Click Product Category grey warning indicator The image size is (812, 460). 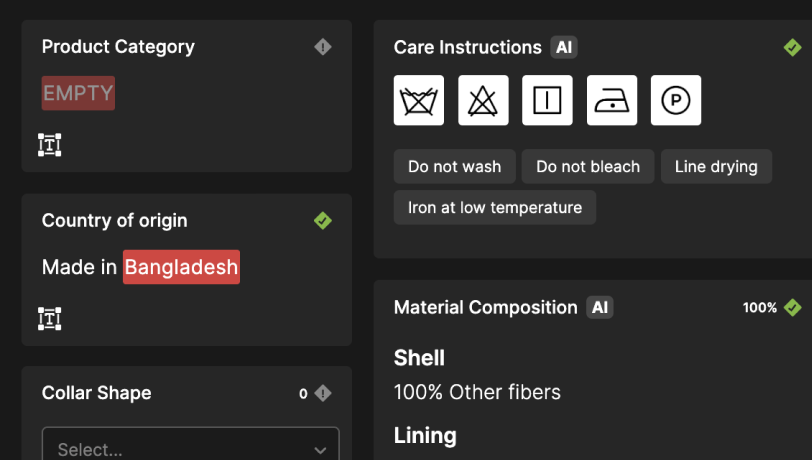click(x=323, y=47)
